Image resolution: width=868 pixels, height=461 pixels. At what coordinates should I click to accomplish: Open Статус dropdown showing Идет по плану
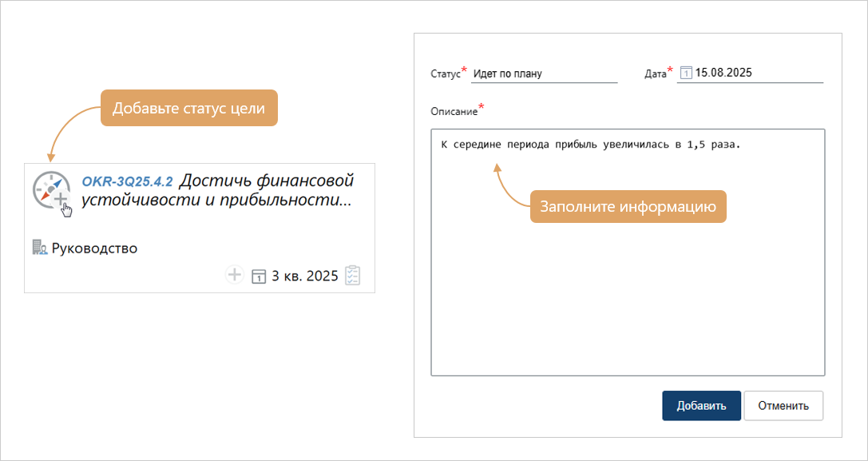click(544, 74)
